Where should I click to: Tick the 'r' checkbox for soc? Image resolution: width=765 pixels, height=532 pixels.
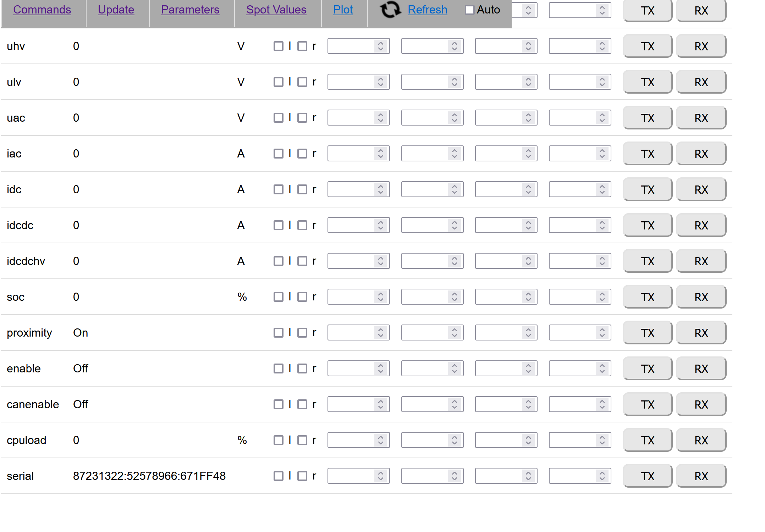pyautogui.click(x=302, y=297)
